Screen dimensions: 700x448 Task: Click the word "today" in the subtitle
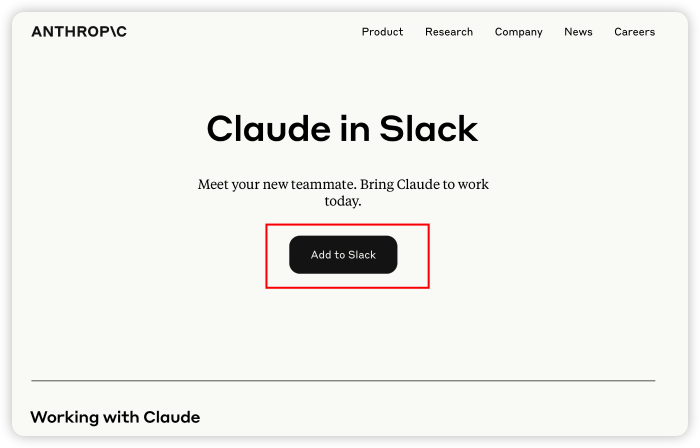341,201
